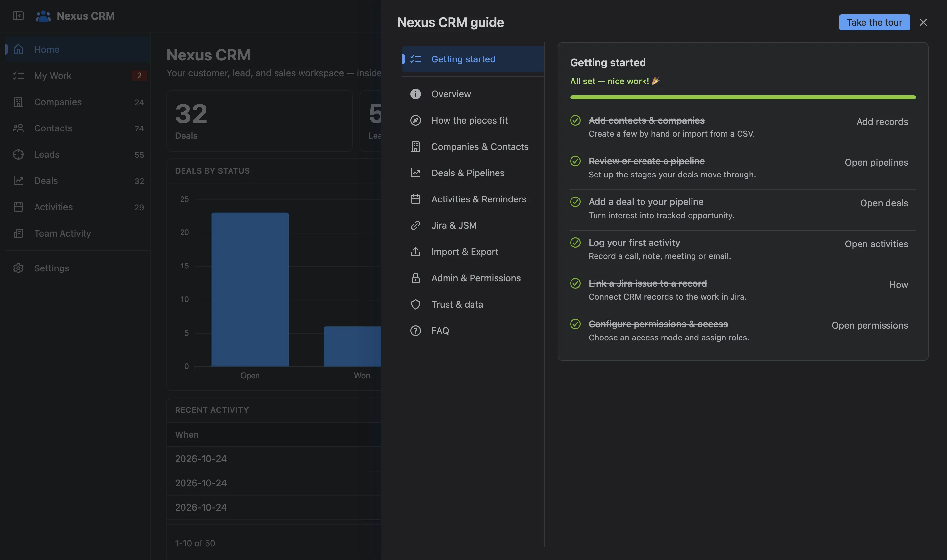The width and height of the screenshot is (947, 560).
Task: Toggle check for Link a Jira issue
Action: (575, 283)
